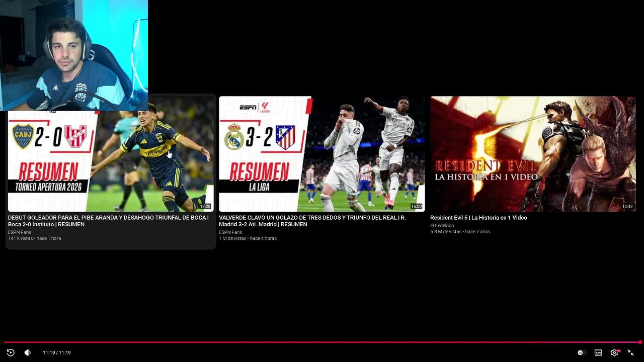The width and height of the screenshot is (644, 362).
Task: Click '5.8 M de vistas · hace 7 años' text
Action: pos(460,232)
